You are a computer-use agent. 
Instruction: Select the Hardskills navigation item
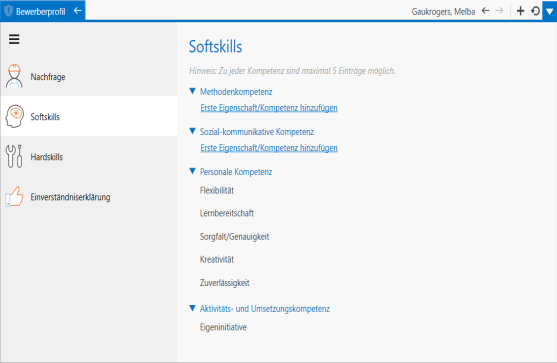point(89,156)
